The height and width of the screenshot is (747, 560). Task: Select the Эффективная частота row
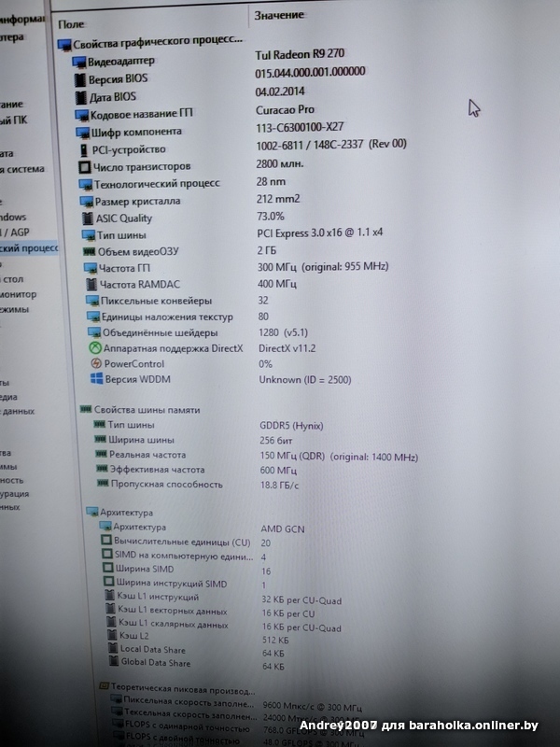coord(197,470)
